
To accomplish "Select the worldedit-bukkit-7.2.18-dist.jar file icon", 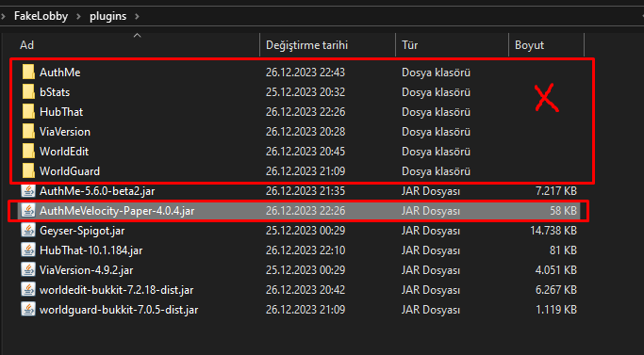I will [28, 289].
